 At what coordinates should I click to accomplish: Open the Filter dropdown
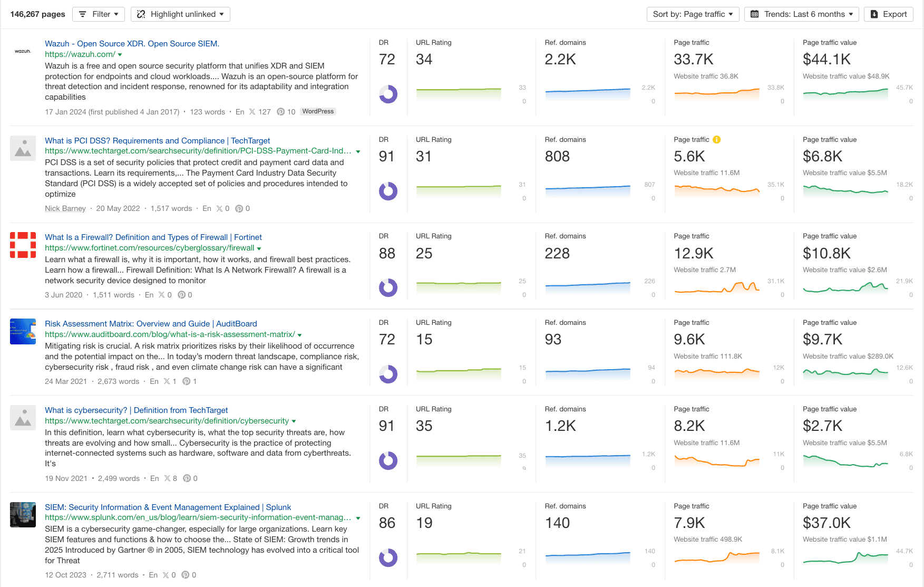click(x=99, y=14)
